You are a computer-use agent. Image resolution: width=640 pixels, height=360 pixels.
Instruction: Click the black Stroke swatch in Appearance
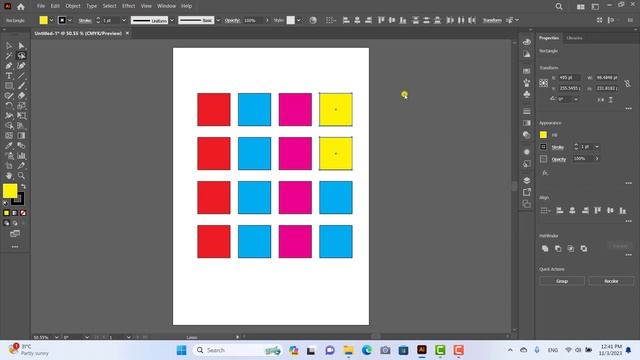543,147
